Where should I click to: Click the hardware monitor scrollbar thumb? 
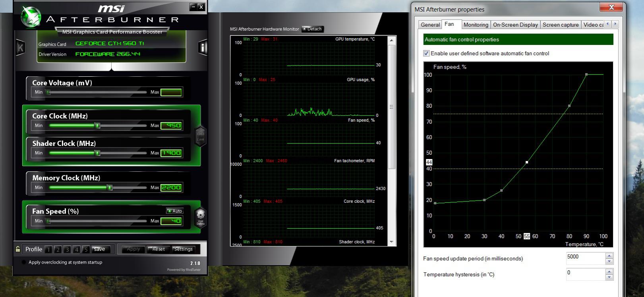tap(392, 107)
